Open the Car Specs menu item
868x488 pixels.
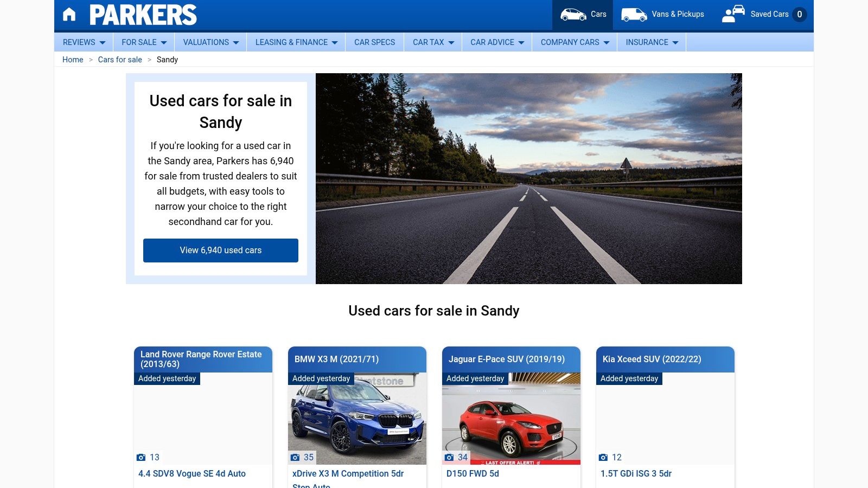375,42
